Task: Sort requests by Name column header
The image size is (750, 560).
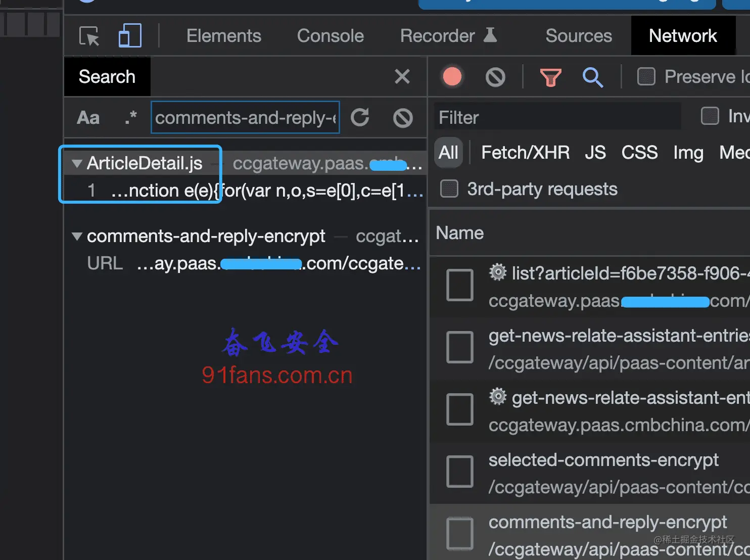Action: (459, 233)
